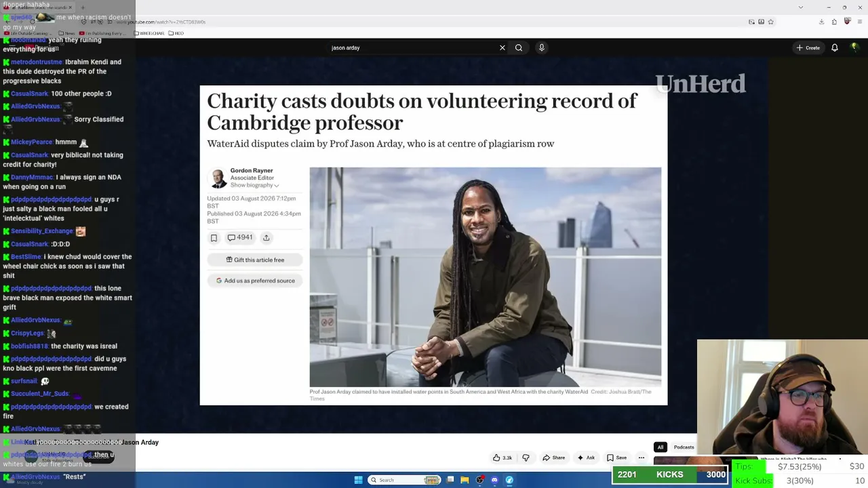This screenshot has height=488, width=868.
Task: Start voice search with the microphone icon
Action: 541,47
